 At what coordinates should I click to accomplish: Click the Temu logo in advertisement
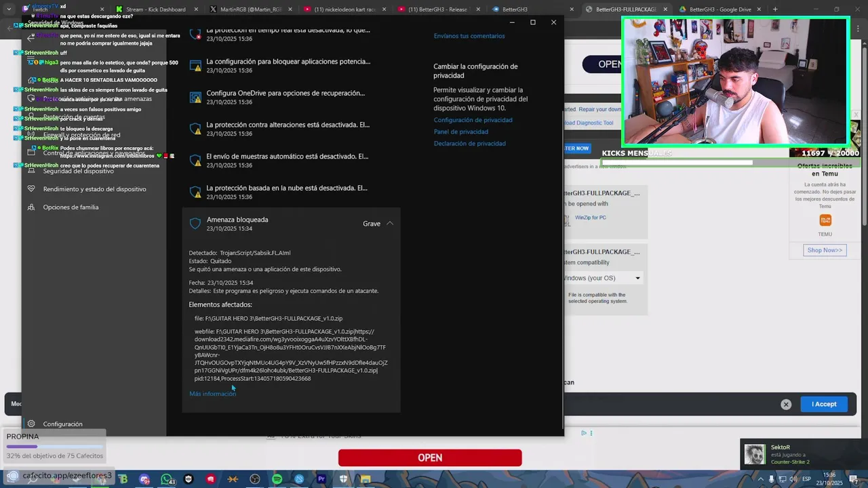point(825,220)
